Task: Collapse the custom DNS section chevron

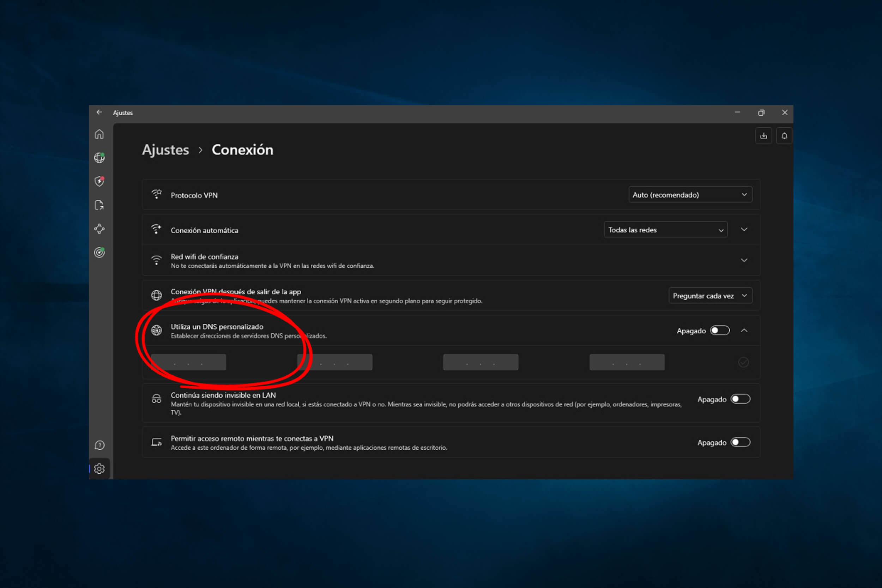Action: click(x=744, y=331)
